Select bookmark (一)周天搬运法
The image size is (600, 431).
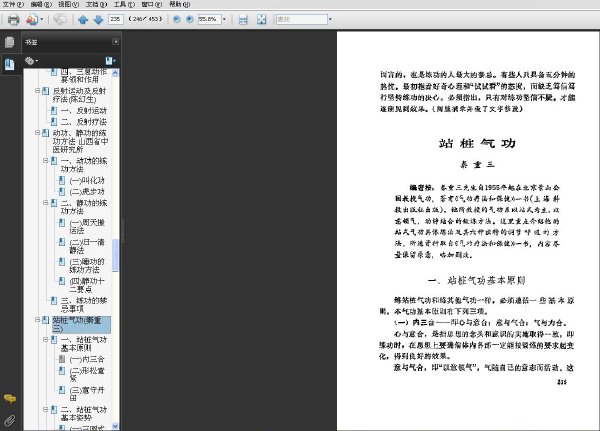pyautogui.click(x=87, y=227)
